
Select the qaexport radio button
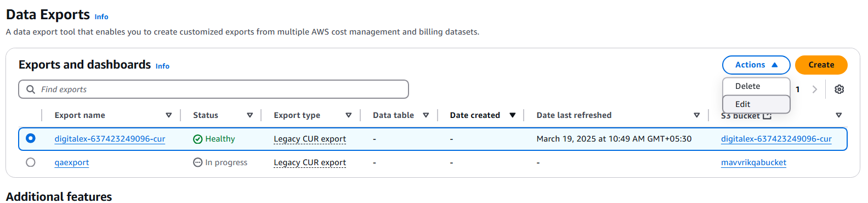tap(31, 162)
